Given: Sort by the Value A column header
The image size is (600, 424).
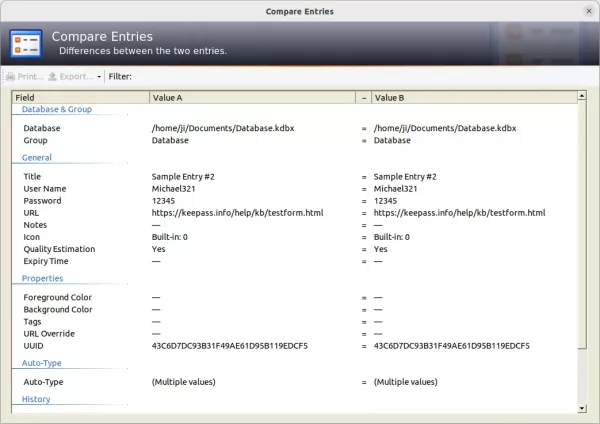Looking at the screenshot, I should tap(252, 98).
